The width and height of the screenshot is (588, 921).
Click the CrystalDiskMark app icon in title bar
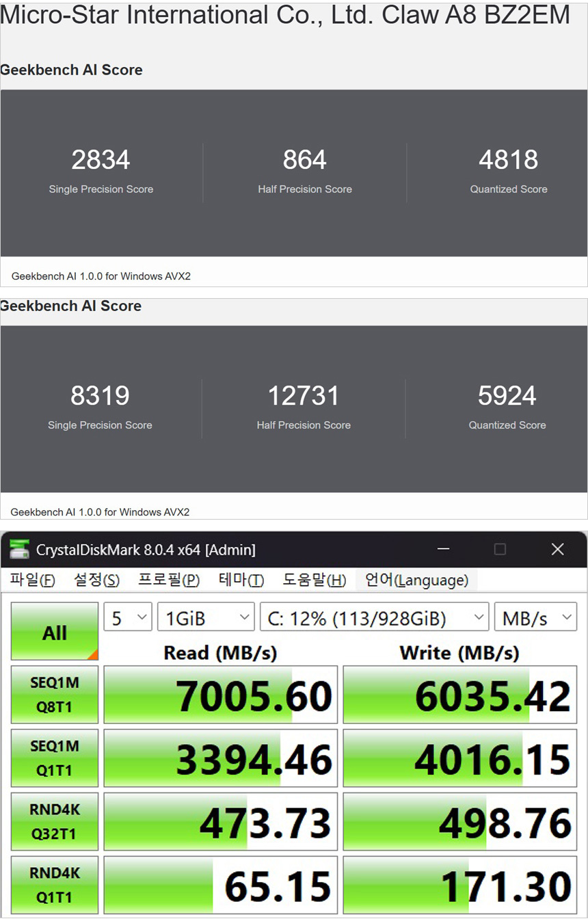coord(19,549)
